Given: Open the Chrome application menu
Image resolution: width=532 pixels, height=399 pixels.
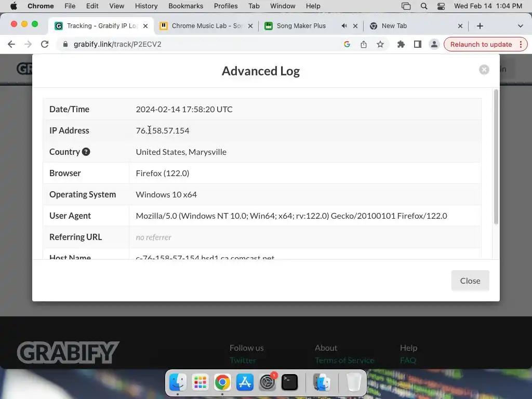Looking at the screenshot, I should [x=41, y=6].
